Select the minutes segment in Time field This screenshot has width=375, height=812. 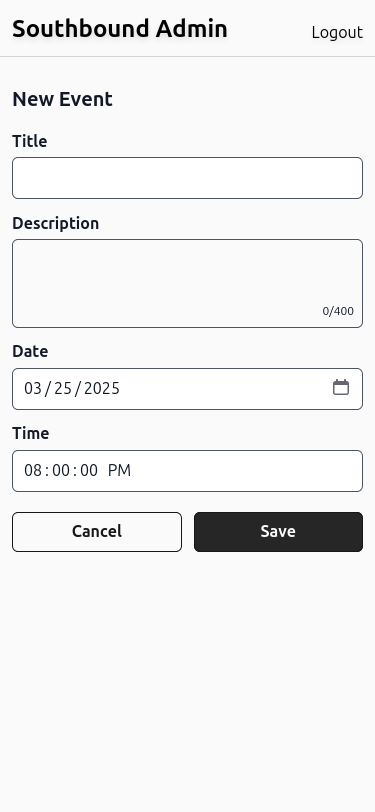click(61, 470)
